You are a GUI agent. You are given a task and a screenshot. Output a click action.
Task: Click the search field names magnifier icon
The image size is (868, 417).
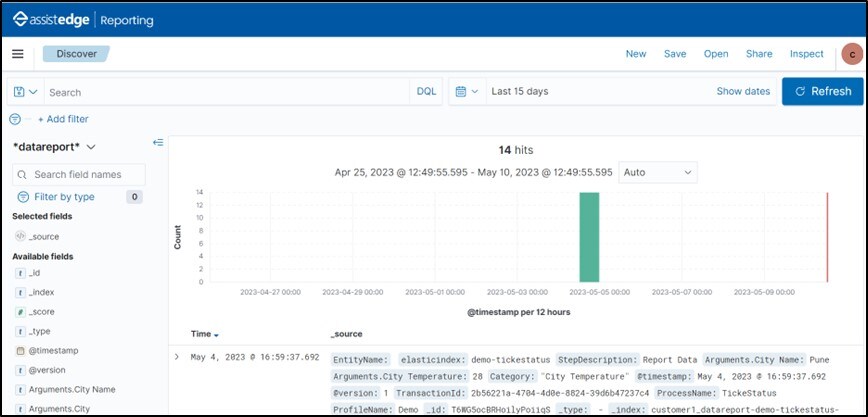click(x=22, y=174)
